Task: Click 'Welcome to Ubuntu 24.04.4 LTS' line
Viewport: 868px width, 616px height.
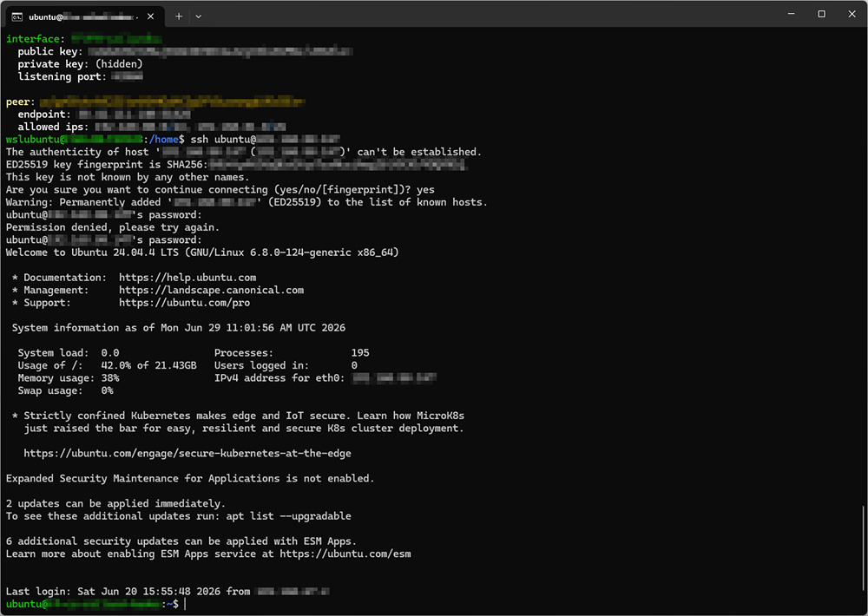Action: pyautogui.click(x=202, y=252)
